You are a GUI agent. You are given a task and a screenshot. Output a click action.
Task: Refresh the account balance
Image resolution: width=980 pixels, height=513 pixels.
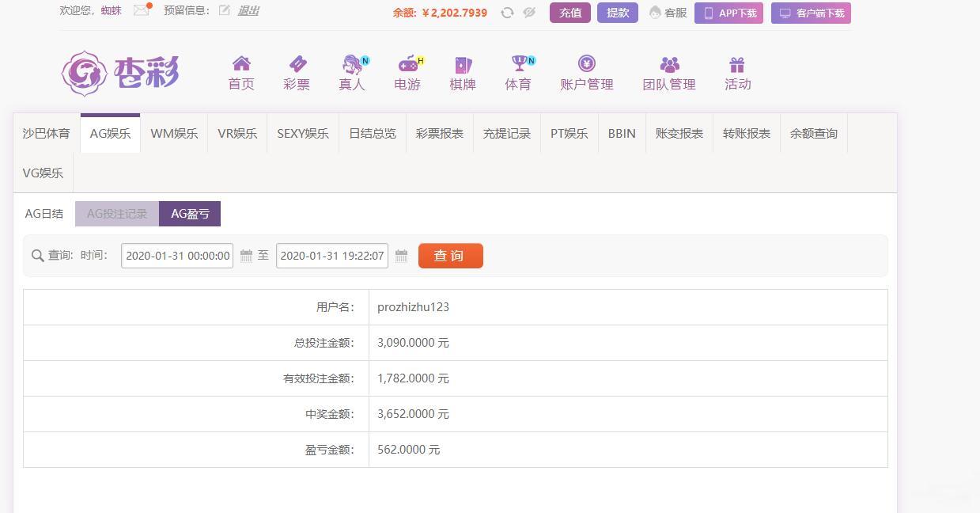pyautogui.click(x=507, y=13)
